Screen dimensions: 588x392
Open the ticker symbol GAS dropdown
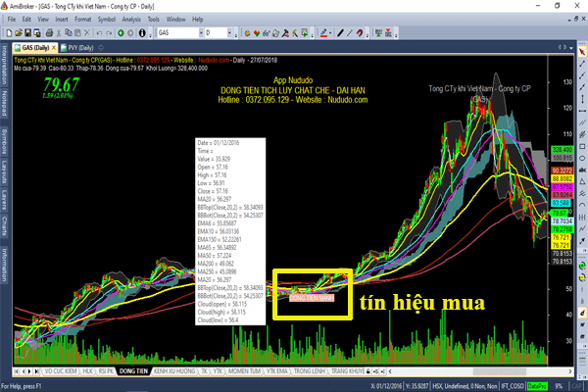click(194, 32)
